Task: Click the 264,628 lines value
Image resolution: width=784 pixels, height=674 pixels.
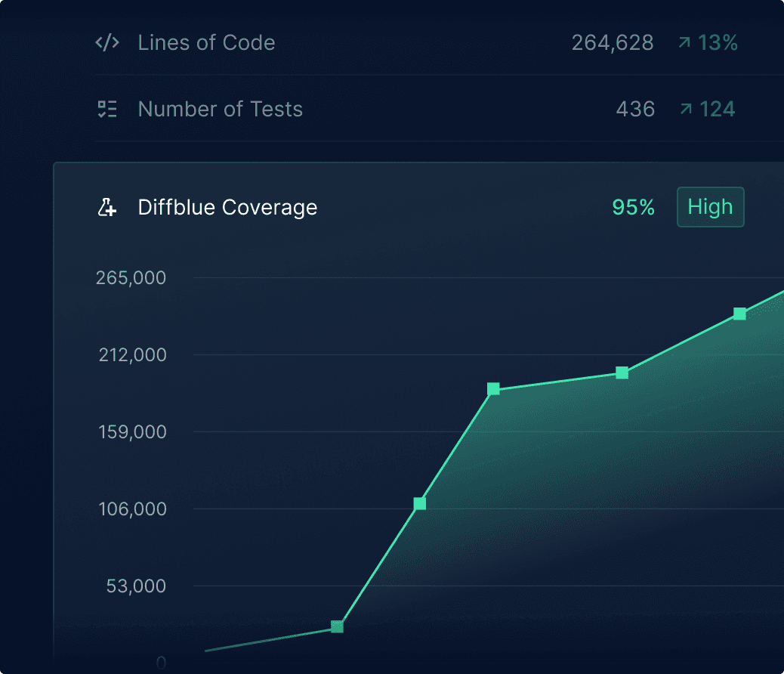Action: click(x=612, y=42)
